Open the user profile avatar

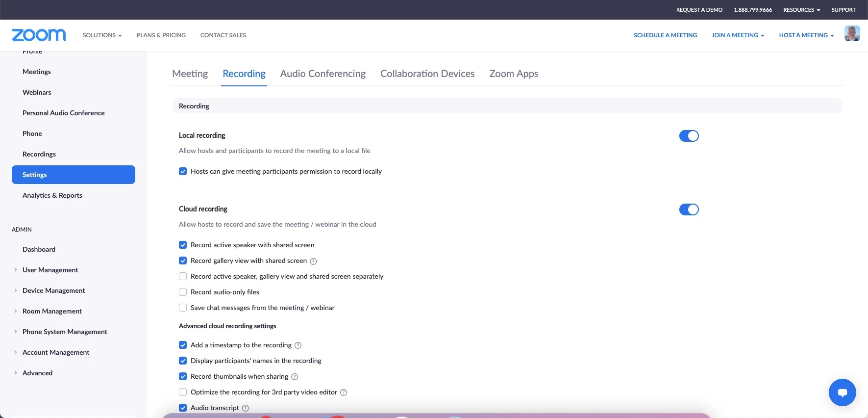pos(852,34)
